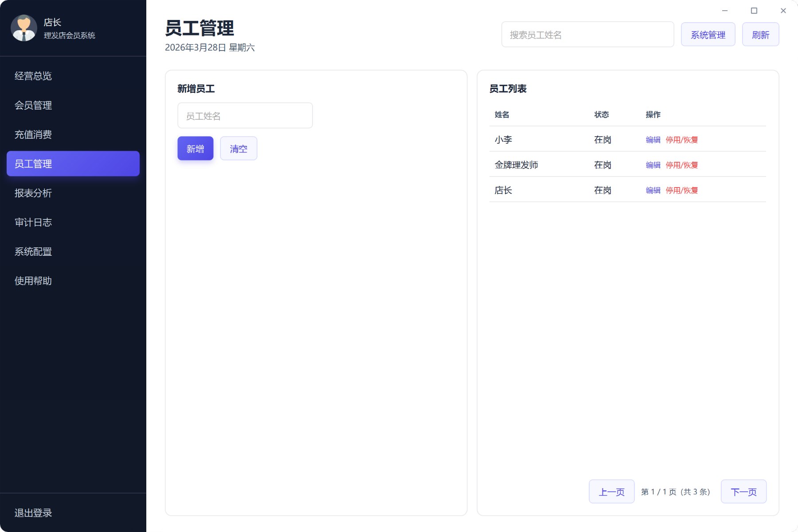Click the 员工姓名 input field
Viewport: 798px width, 532px height.
[245, 116]
